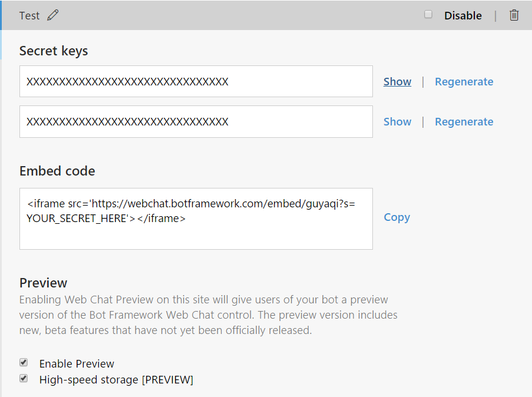Click the pencil edit icon beside Test
This screenshot has width=532, height=397.
click(53, 15)
